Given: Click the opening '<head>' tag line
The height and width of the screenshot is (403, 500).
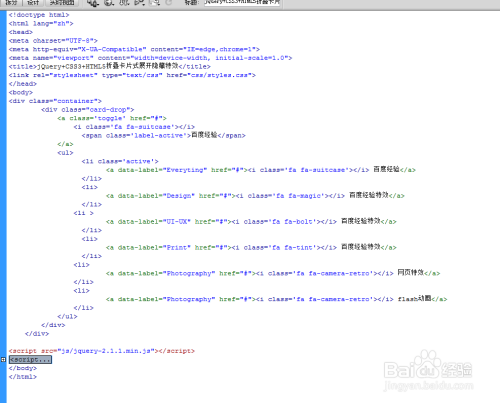Looking at the screenshot, I should tap(21, 32).
